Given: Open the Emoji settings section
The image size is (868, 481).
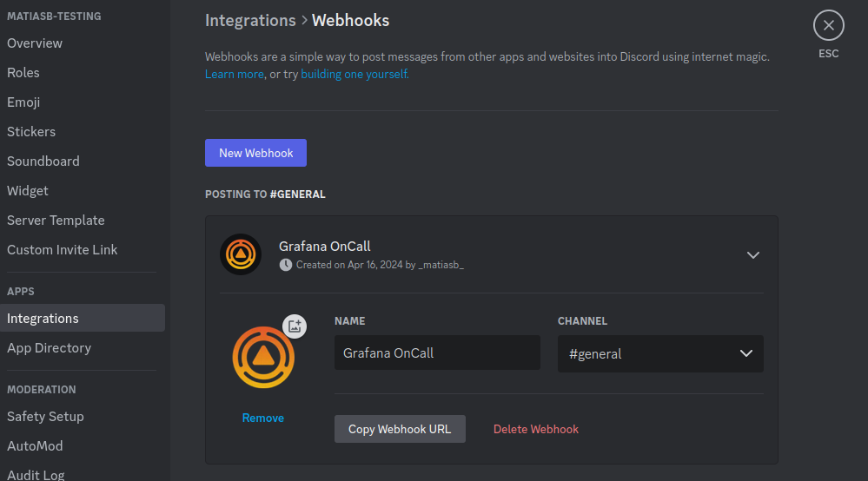Looking at the screenshot, I should [x=23, y=102].
